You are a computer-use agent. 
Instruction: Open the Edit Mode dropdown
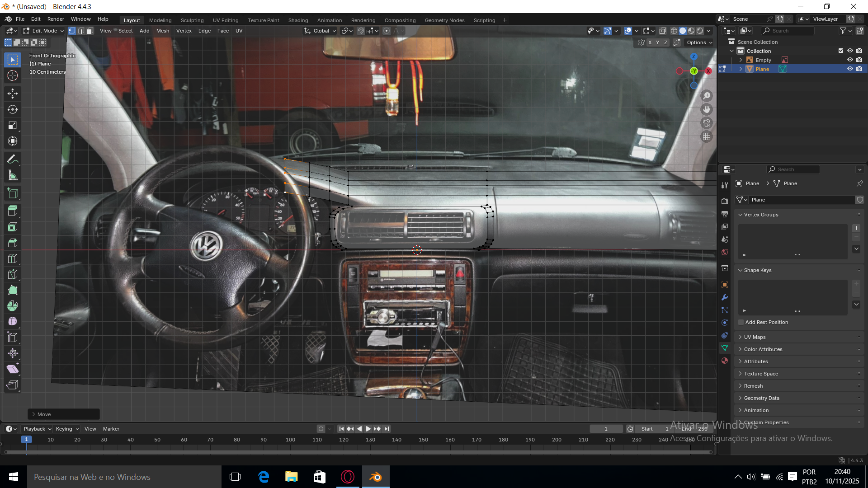click(x=44, y=31)
